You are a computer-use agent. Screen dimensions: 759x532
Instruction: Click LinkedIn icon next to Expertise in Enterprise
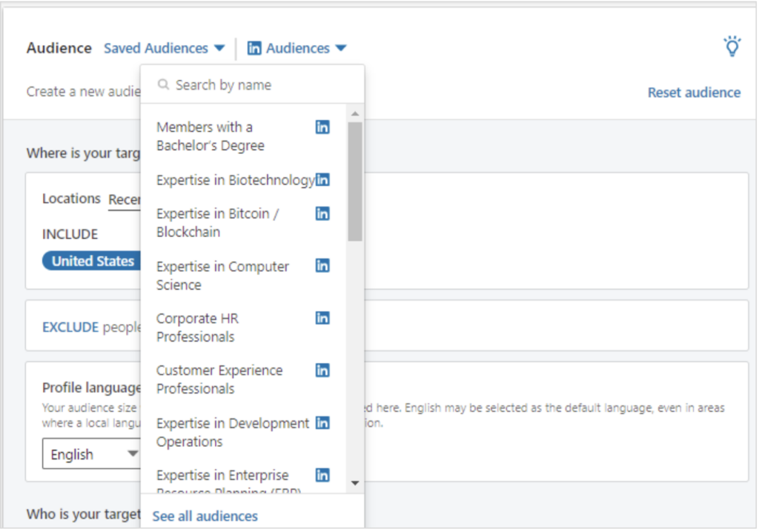tap(322, 476)
